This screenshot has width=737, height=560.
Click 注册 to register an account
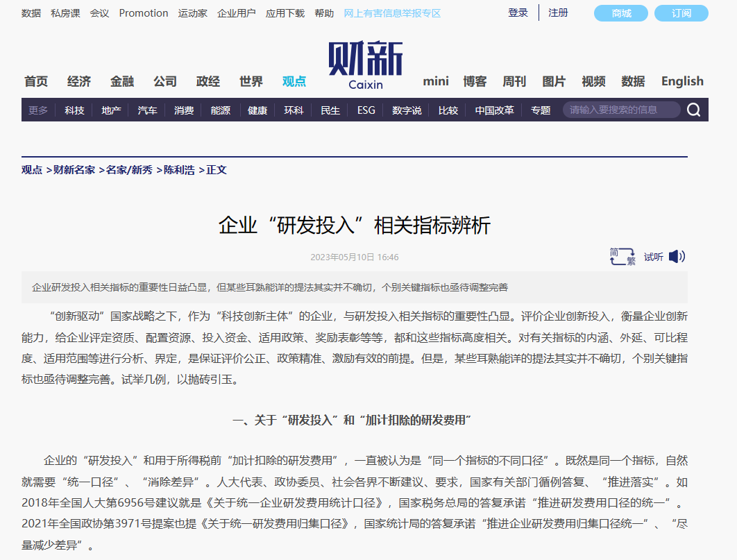tap(557, 12)
